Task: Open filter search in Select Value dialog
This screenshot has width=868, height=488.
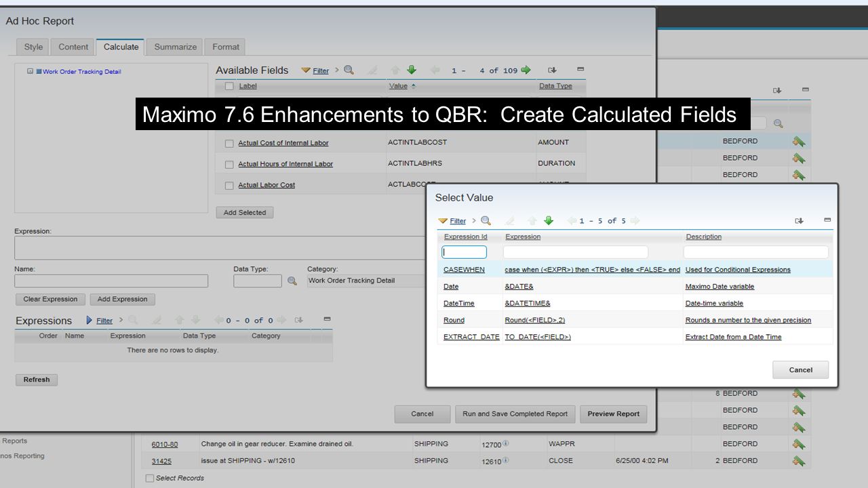Action: click(x=486, y=220)
